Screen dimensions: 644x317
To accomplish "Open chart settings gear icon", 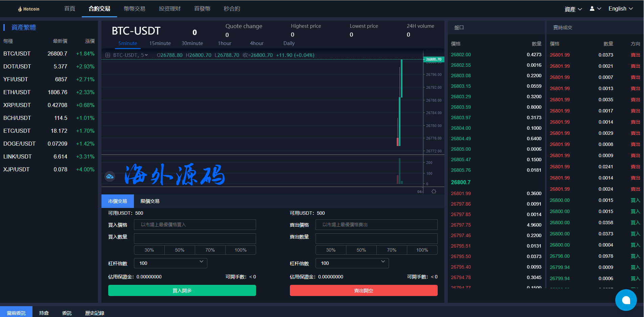I will tap(434, 191).
